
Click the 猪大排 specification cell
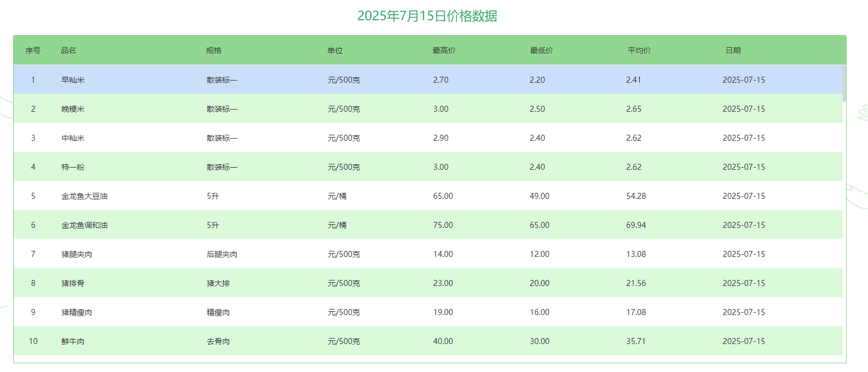point(218,283)
